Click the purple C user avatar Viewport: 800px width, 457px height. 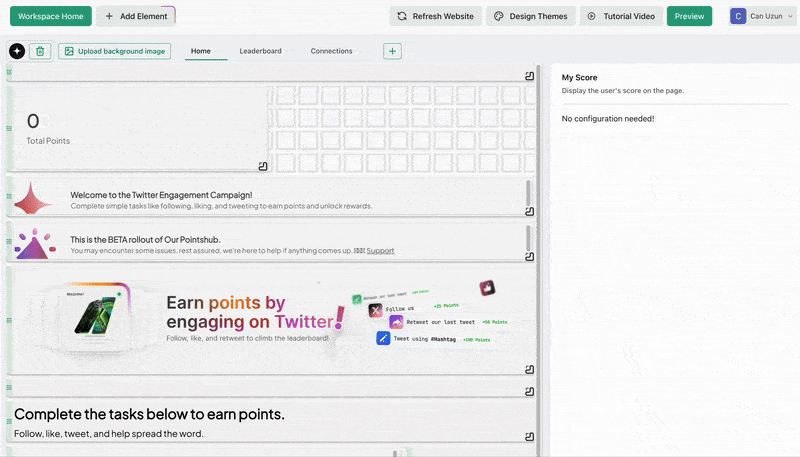pyautogui.click(x=738, y=16)
